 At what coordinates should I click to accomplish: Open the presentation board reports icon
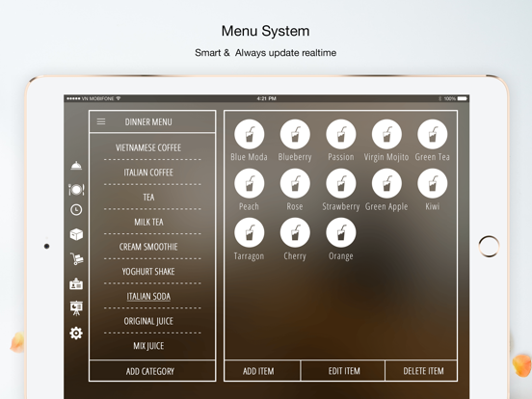76,308
